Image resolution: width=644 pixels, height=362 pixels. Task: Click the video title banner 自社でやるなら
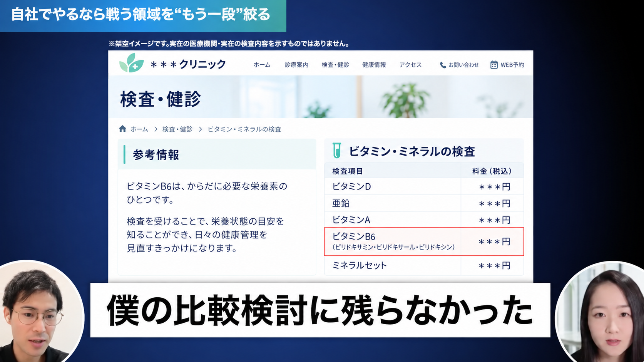click(143, 15)
